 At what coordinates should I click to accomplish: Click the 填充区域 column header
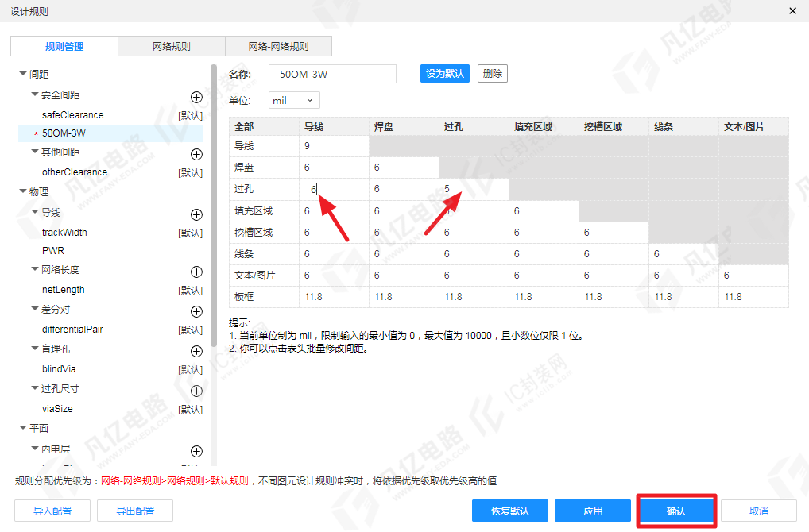(544, 127)
